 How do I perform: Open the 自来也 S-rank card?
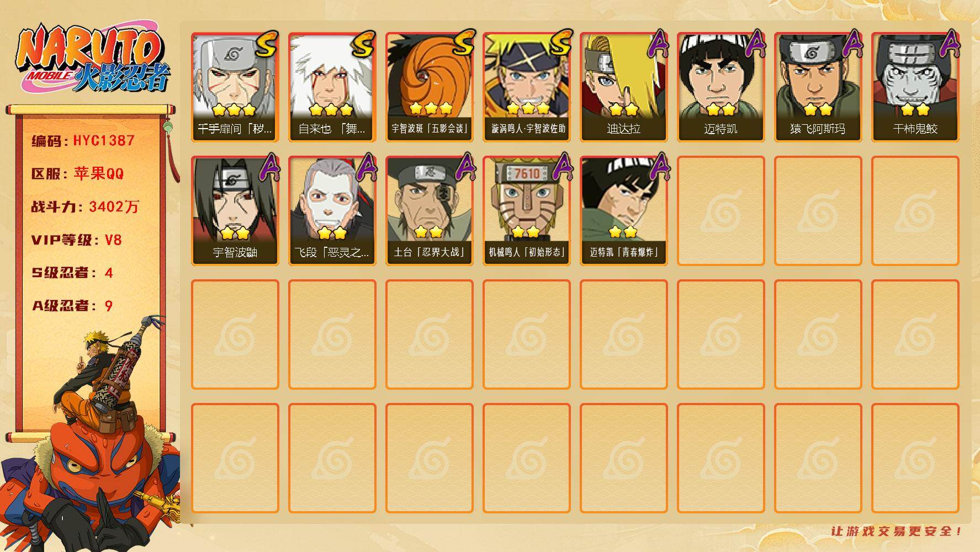332,87
